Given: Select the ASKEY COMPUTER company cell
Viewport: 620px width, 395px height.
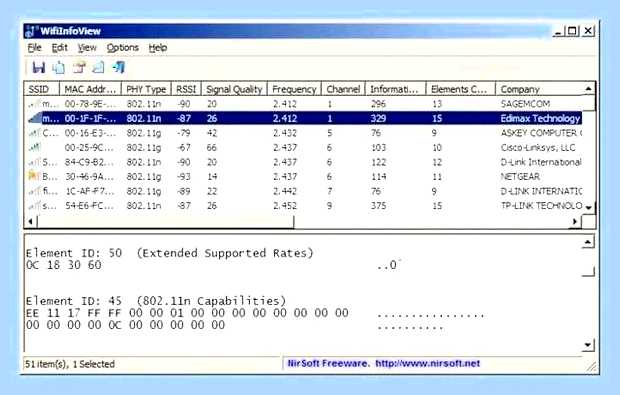Looking at the screenshot, I should pos(541,133).
